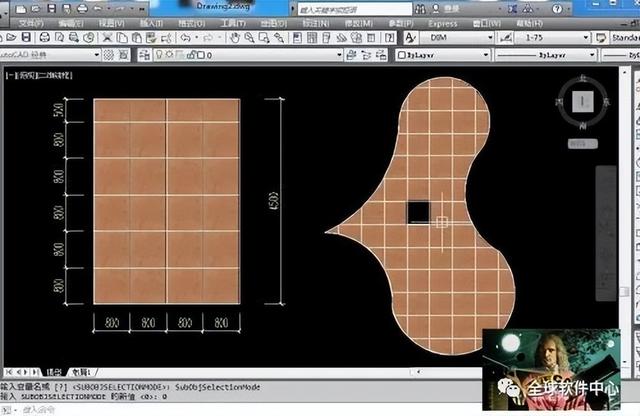Click the ViewCube top face
The width and height of the screenshot is (640, 416).
582,101
